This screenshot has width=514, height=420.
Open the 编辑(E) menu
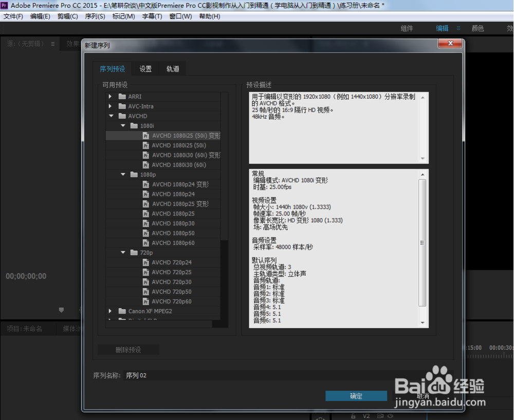(40, 16)
